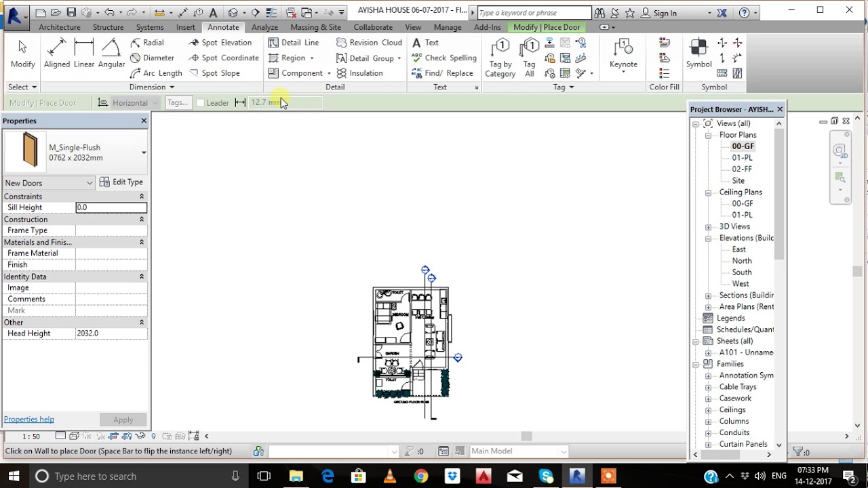The image size is (868, 488).
Task: Pick the Radial dimension tool
Action: point(147,42)
